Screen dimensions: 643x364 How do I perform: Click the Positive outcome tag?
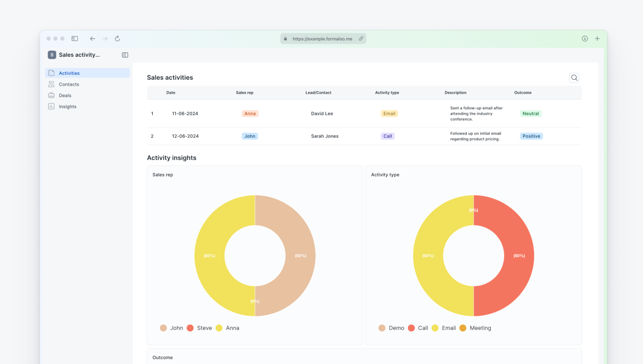point(532,136)
